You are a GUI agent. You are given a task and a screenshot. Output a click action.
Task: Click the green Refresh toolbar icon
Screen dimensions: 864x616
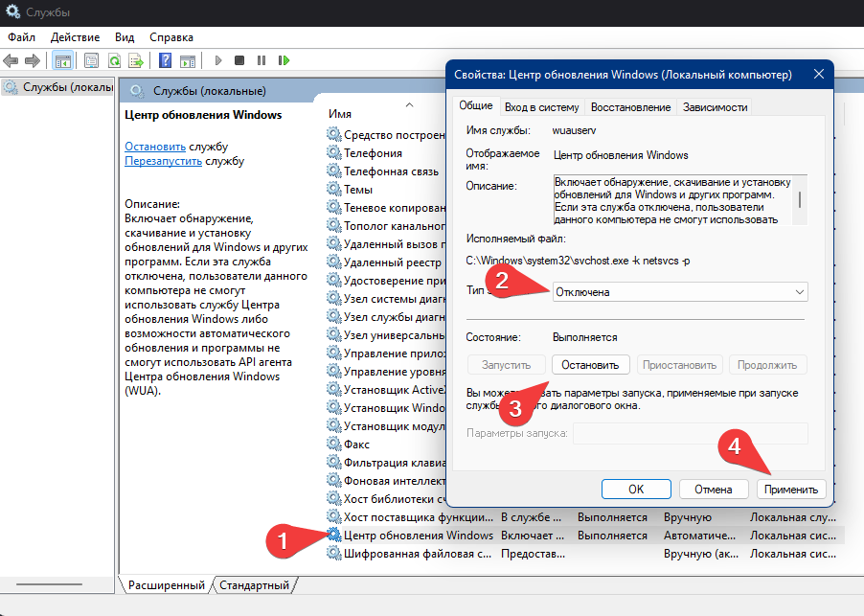[114, 60]
